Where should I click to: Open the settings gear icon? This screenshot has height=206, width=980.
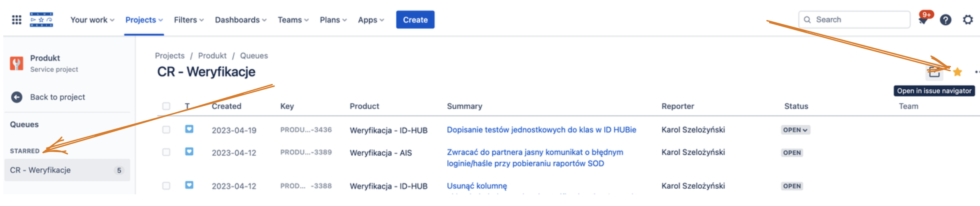point(968,20)
